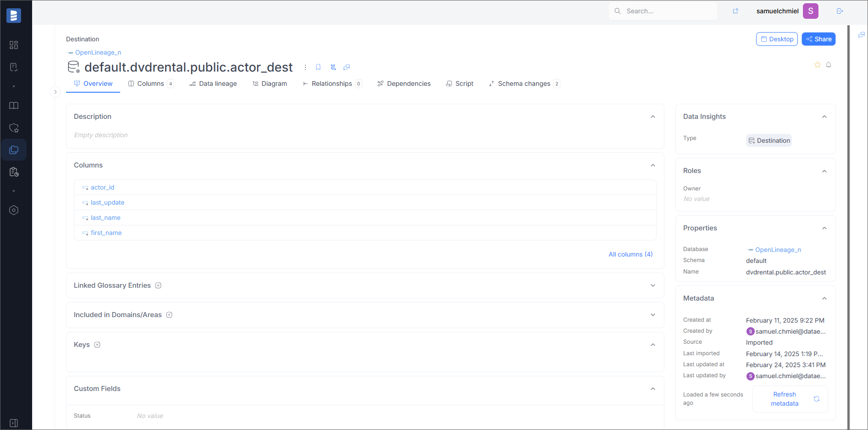Open the Dependencies tab
The height and width of the screenshot is (430, 868).
(x=404, y=84)
